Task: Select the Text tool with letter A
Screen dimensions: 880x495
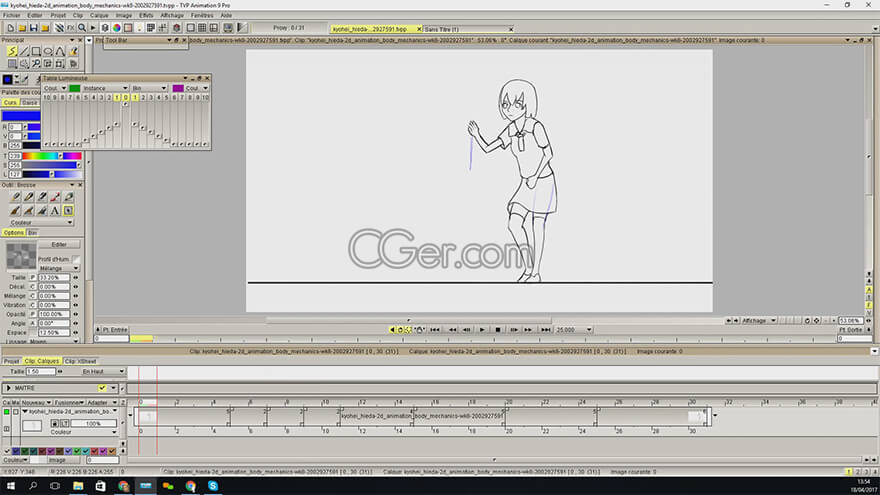Action: (x=55, y=210)
